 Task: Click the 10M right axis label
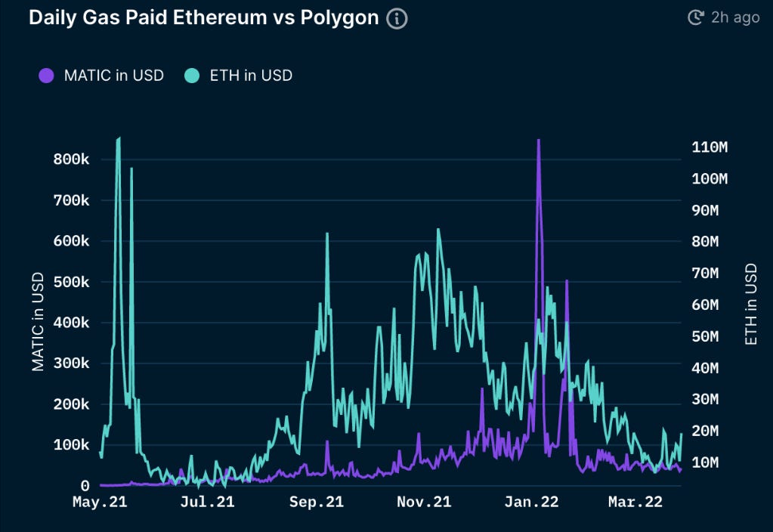(706, 462)
